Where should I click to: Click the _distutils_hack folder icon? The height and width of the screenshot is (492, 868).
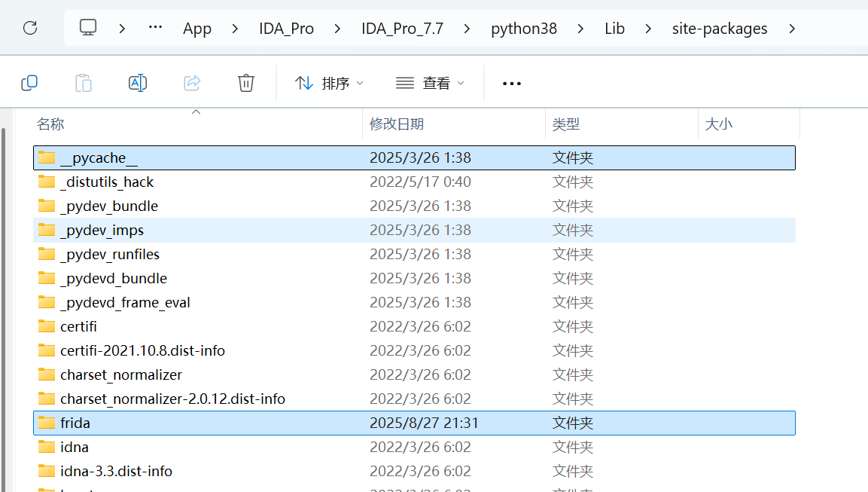[47, 182]
